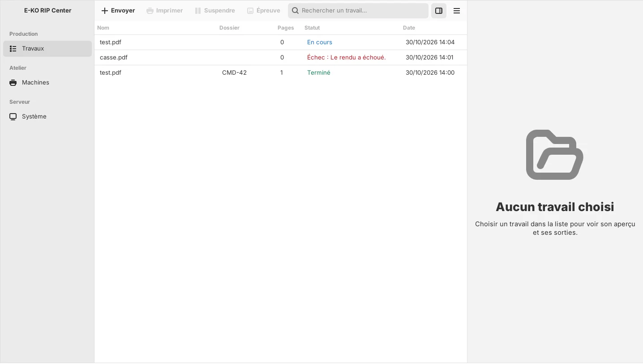Click the CMD-42 folder cell

[234, 73]
